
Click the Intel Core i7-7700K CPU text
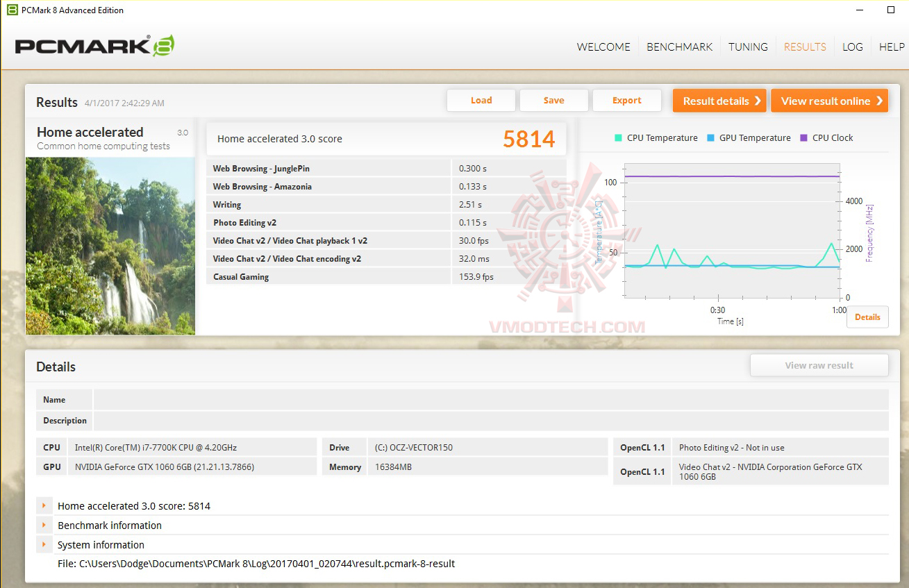[156, 448]
